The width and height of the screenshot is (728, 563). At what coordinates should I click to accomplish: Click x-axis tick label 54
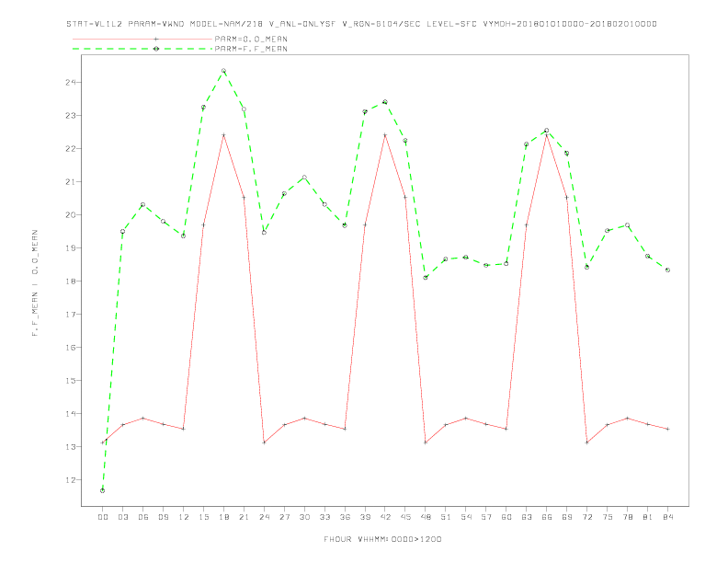[466, 517]
